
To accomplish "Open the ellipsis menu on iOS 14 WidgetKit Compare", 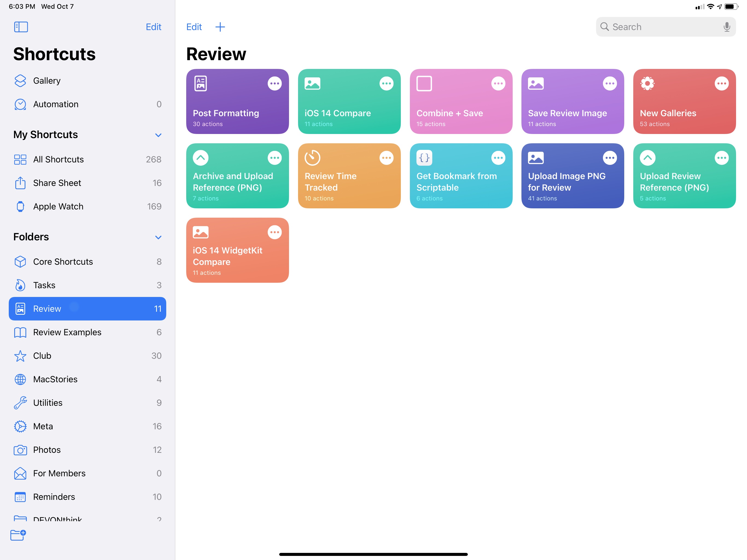I will coord(275,232).
